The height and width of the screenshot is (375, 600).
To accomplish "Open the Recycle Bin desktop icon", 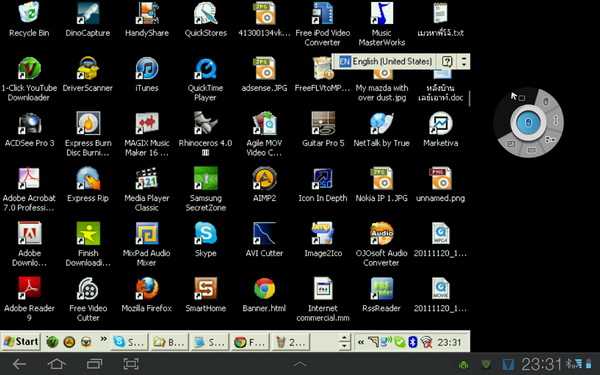I will coord(29,19).
